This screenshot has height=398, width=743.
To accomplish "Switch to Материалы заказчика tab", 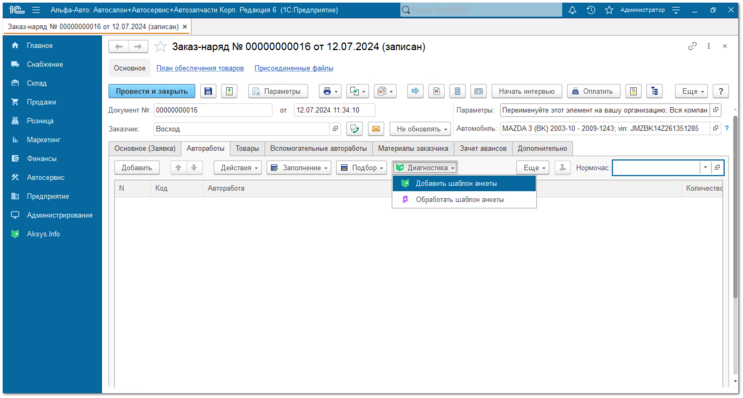I will (413, 149).
